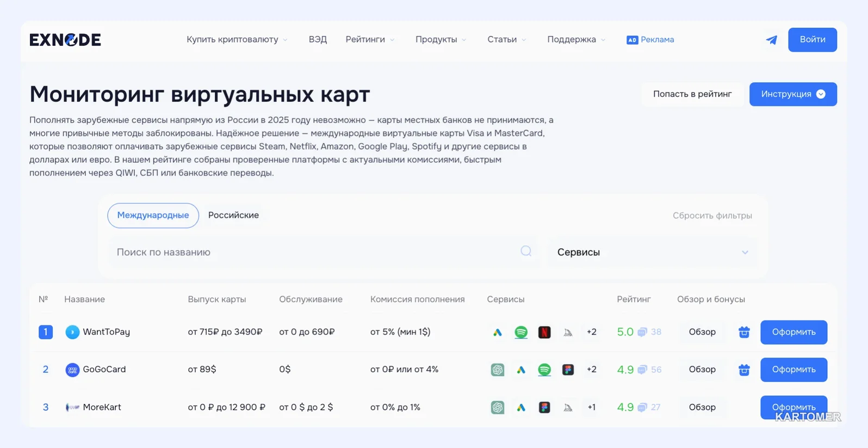Expand the Рейтинги menu
The width and height of the screenshot is (868, 448).
(x=370, y=40)
